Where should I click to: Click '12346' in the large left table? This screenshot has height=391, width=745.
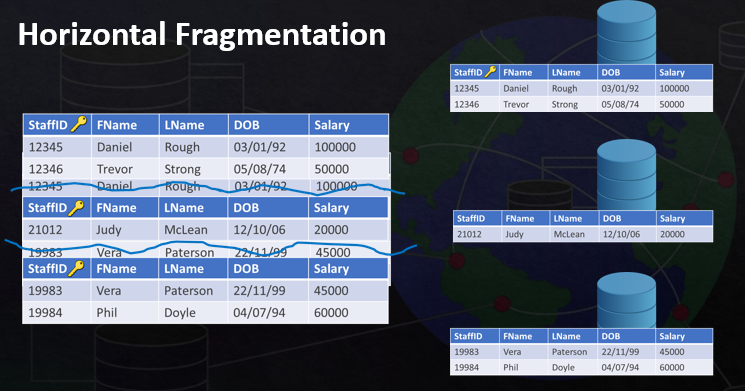point(46,169)
